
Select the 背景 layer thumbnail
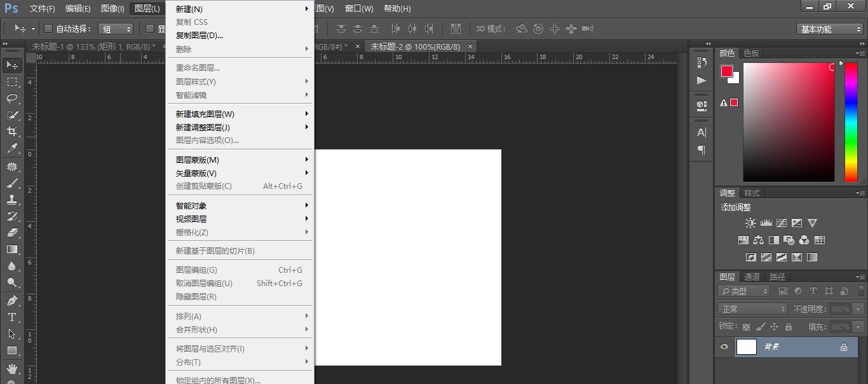747,346
